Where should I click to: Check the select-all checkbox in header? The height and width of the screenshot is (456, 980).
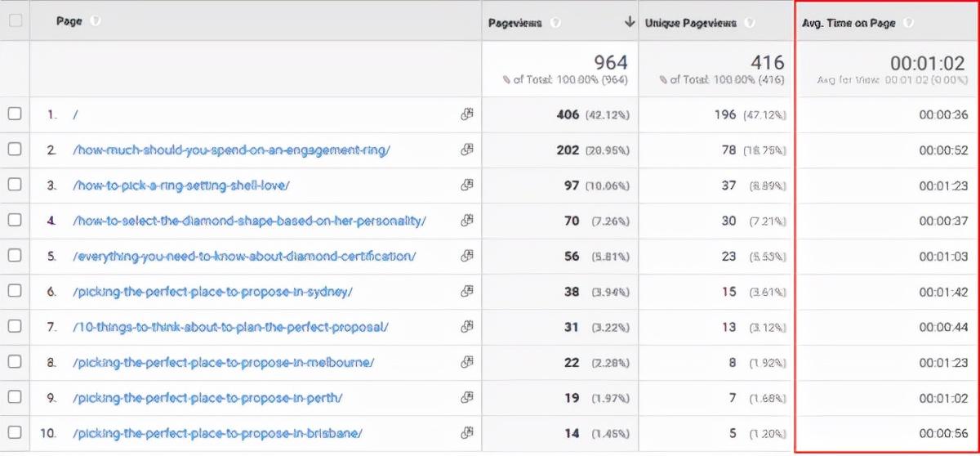tap(15, 22)
